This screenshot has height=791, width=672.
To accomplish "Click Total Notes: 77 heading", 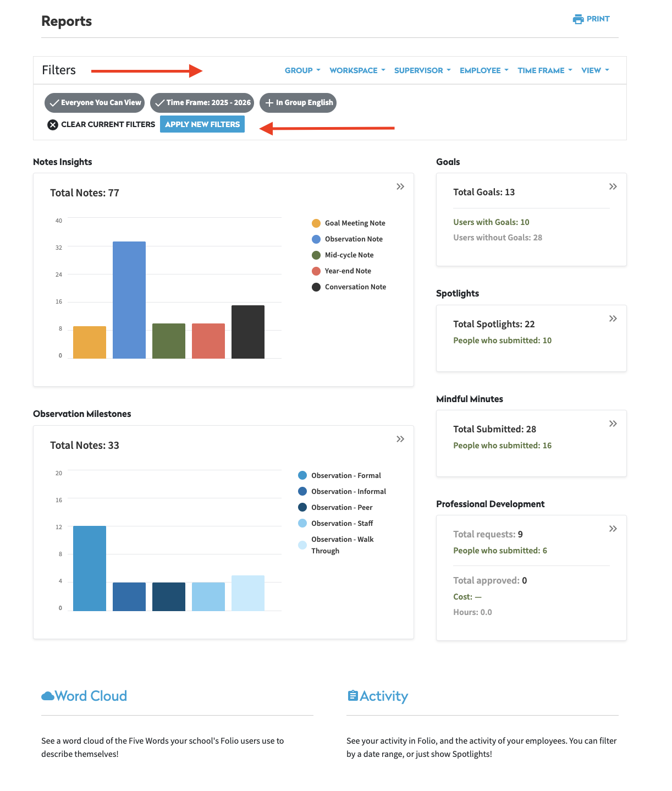I will click(85, 193).
